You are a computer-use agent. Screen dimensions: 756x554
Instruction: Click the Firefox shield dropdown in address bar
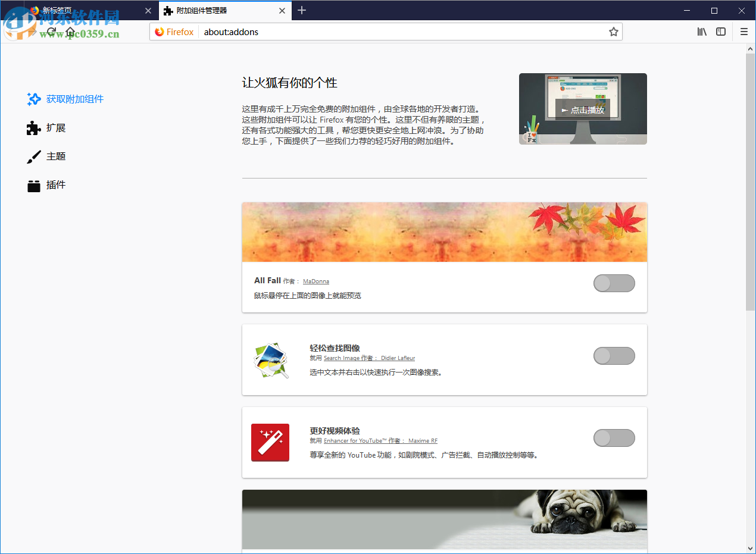(x=173, y=32)
